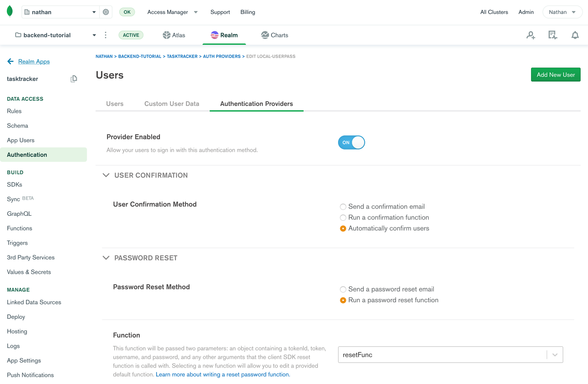Open Functions in the sidebar

20,228
